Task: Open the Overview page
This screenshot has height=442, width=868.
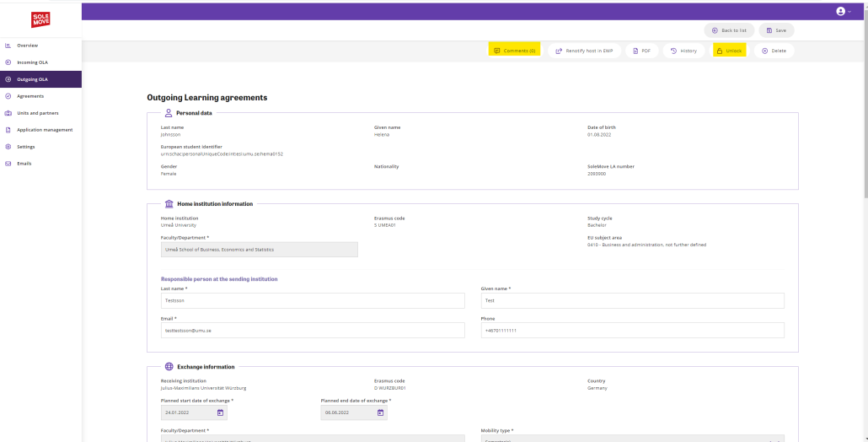Action: pos(41,46)
